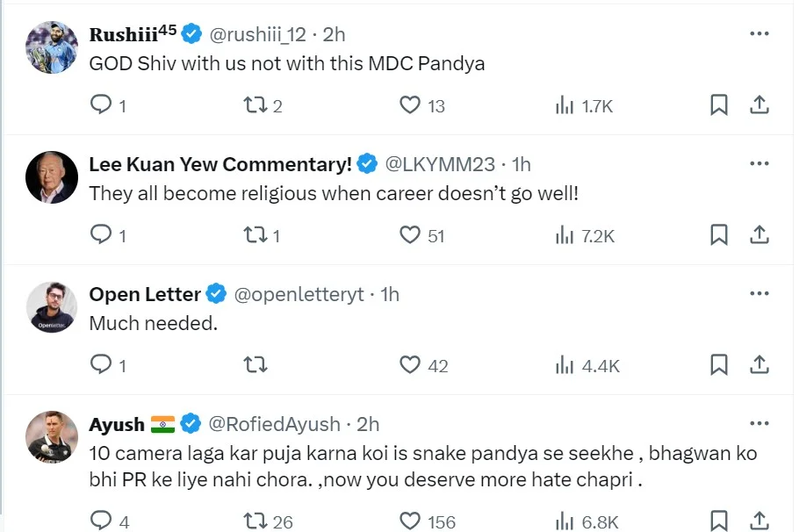Open more options for Rushiii tweet

pyautogui.click(x=759, y=34)
